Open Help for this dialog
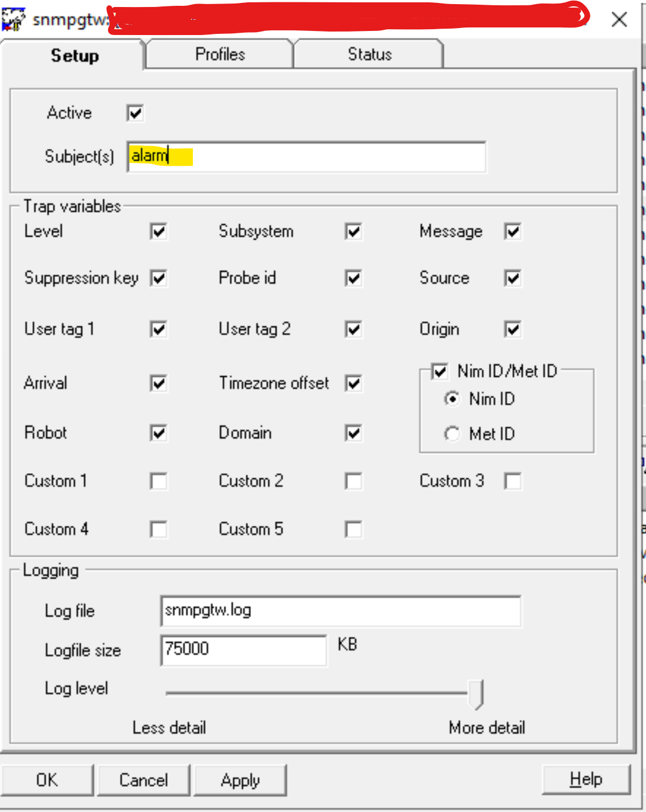Viewport: 646px width, 812px height. (x=586, y=779)
